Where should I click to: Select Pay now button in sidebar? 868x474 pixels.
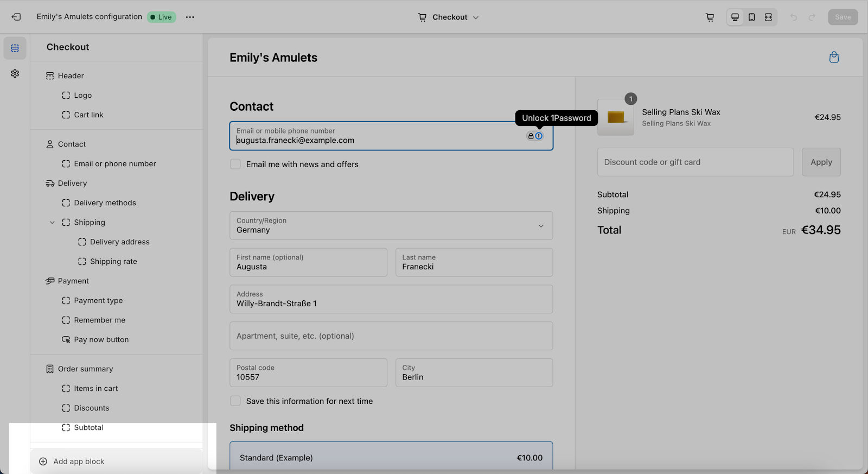101,340
